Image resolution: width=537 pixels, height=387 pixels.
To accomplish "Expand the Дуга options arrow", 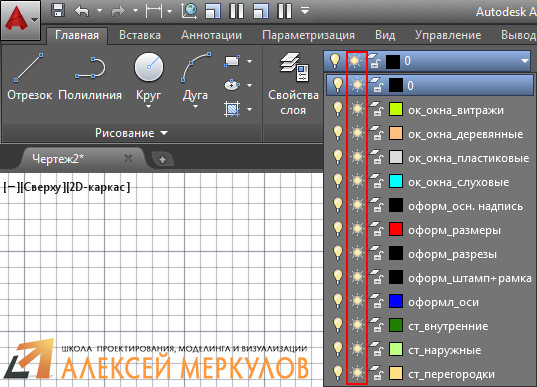I will [x=195, y=107].
